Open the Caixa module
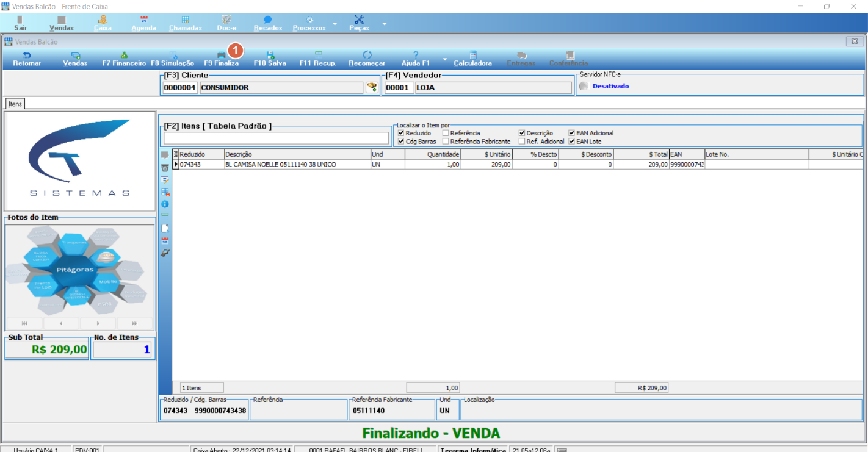 (x=103, y=23)
